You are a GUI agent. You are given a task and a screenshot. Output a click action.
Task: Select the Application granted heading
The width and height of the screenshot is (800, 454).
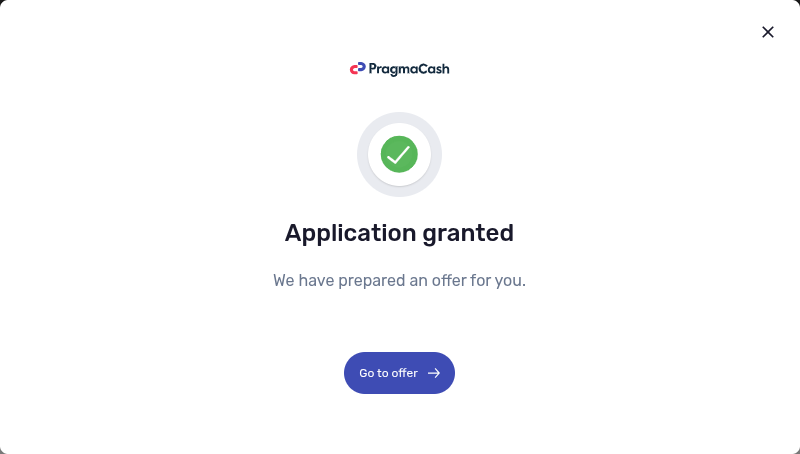click(399, 234)
